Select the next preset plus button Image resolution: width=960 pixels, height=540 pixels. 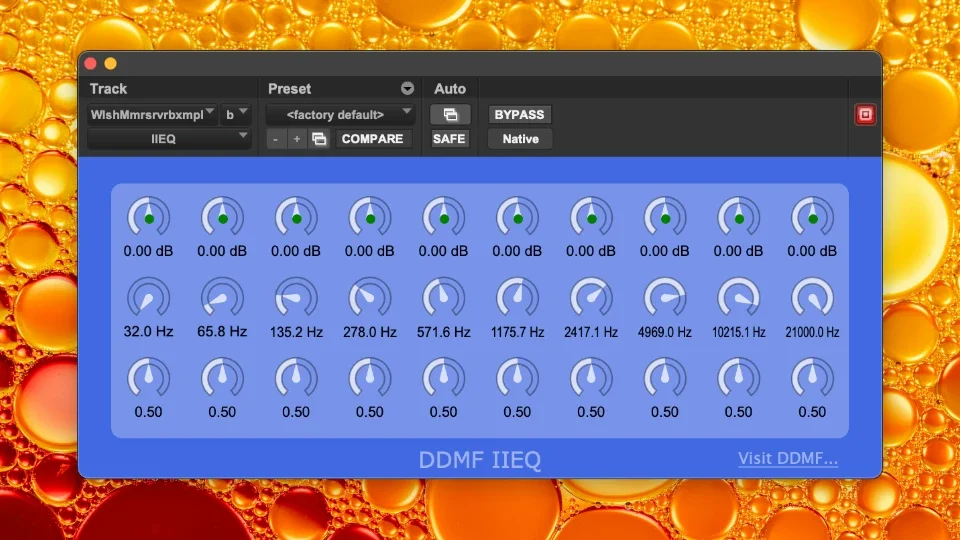point(297,139)
